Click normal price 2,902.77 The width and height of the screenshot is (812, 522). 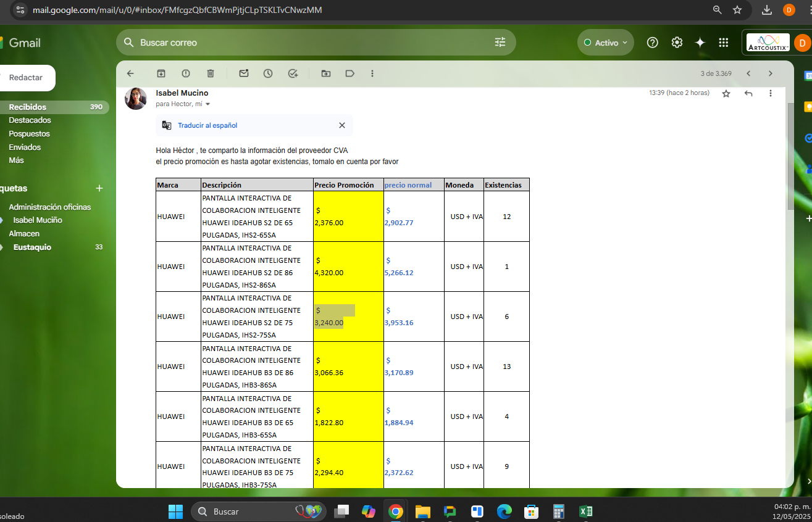399,223
